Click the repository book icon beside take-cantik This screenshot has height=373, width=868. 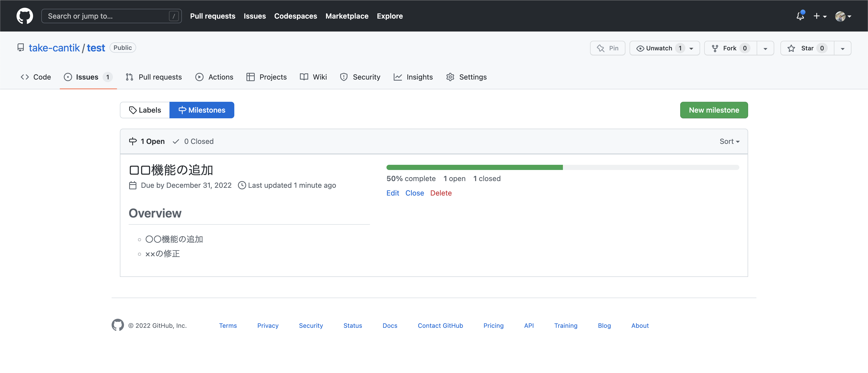point(21,48)
